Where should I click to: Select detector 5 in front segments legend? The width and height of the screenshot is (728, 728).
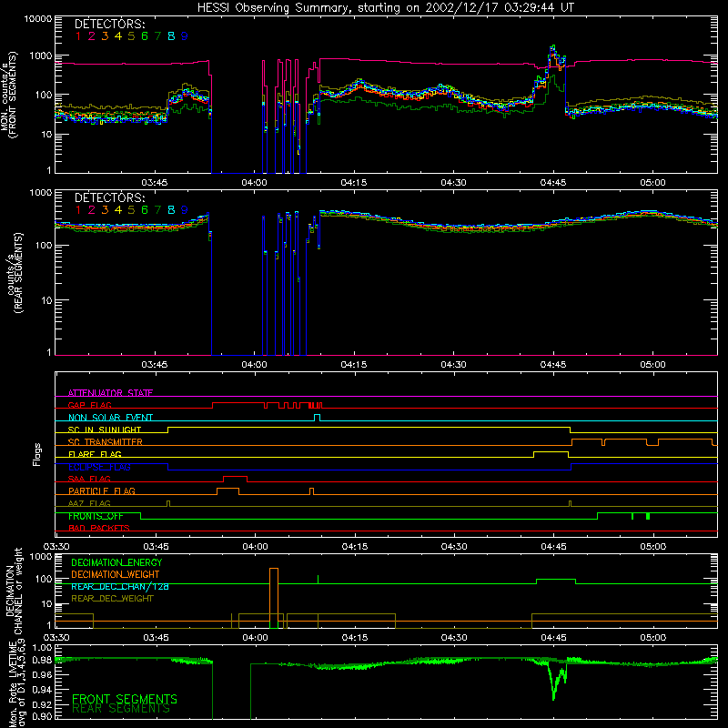click(x=131, y=36)
